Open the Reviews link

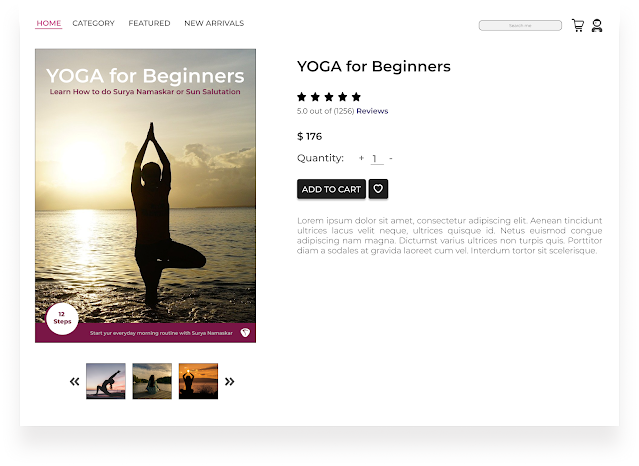click(x=372, y=111)
